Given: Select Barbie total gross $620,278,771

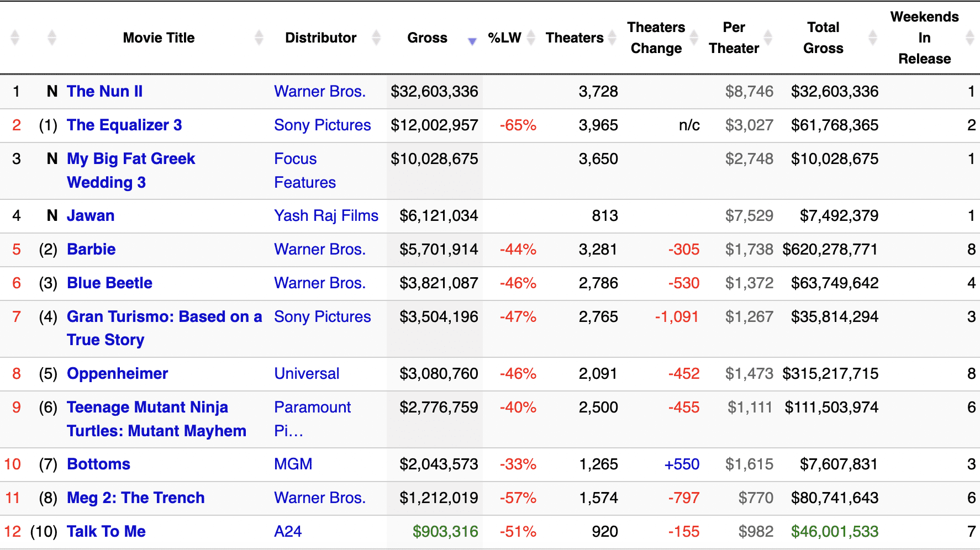Looking at the screenshot, I should tap(830, 249).
